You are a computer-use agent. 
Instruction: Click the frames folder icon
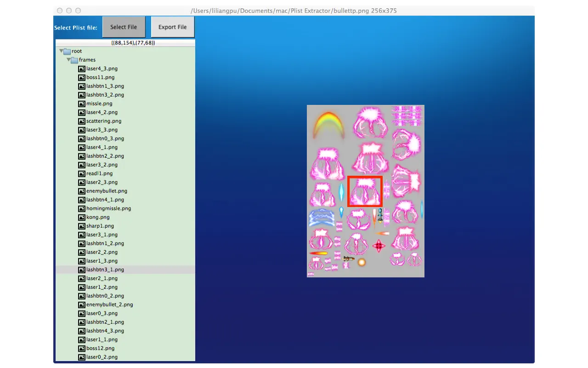[75, 59]
